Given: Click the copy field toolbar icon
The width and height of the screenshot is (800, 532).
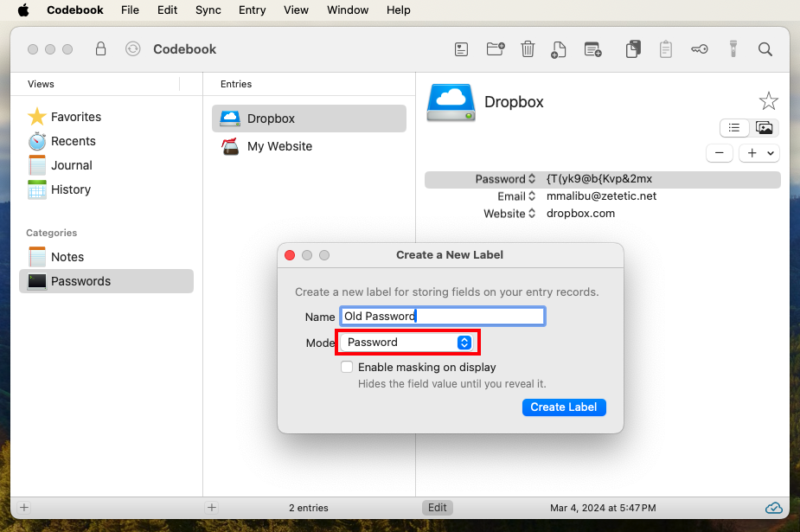Looking at the screenshot, I should [x=633, y=49].
